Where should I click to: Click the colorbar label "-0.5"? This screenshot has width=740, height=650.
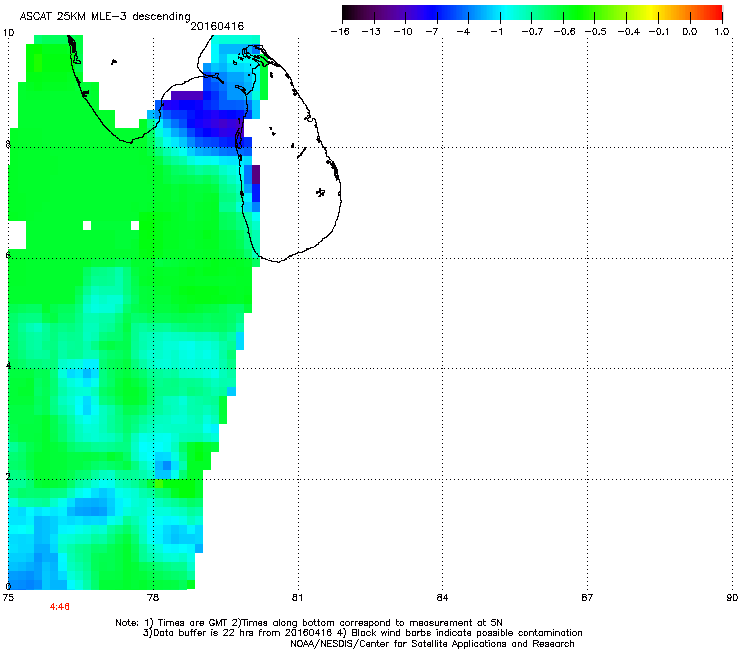tap(596, 32)
